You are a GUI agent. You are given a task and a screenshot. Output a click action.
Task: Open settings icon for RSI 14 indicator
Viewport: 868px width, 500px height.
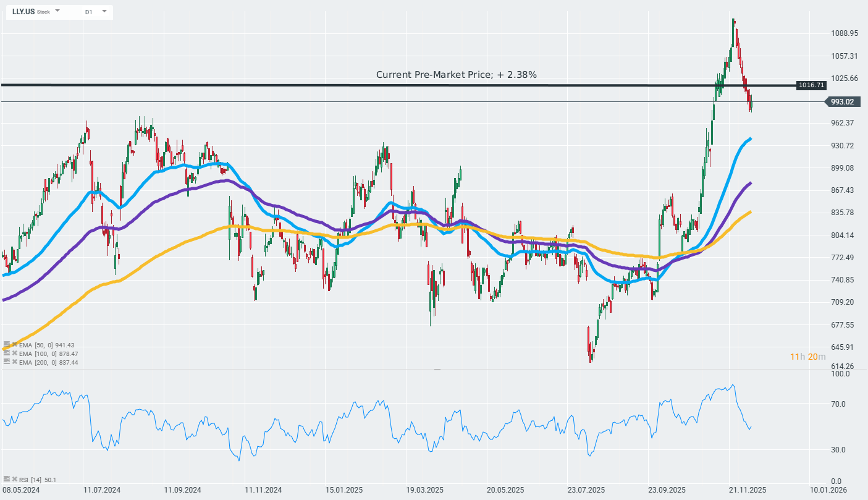[6, 479]
